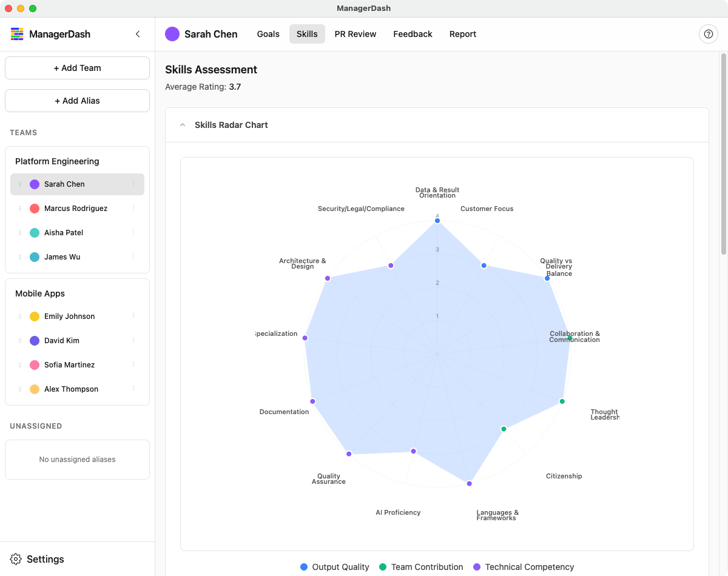728x576 pixels.
Task: Click the ManagerDash logo icon
Action: 17,34
